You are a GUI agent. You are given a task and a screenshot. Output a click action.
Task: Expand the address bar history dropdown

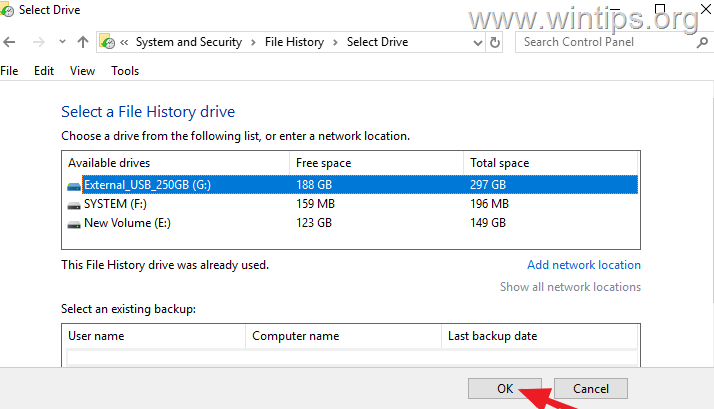pos(477,43)
